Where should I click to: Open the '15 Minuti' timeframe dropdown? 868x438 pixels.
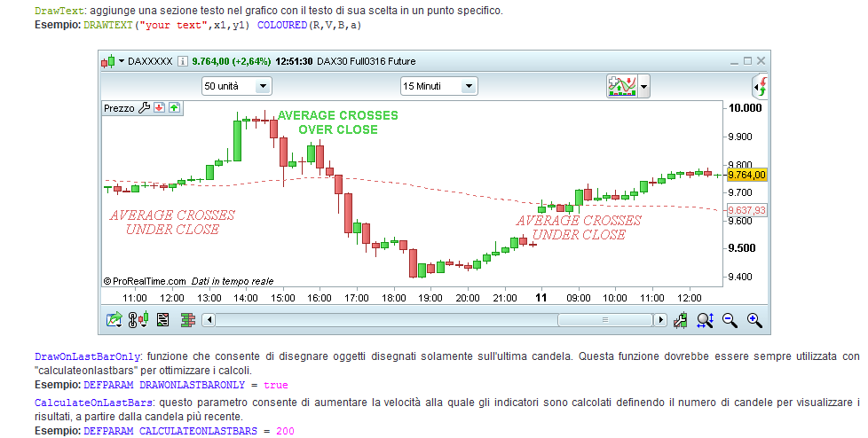click(x=438, y=86)
